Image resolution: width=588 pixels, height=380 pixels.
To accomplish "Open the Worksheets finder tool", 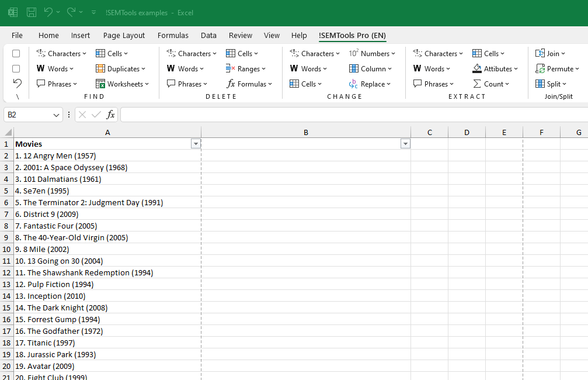I will pyautogui.click(x=123, y=84).
